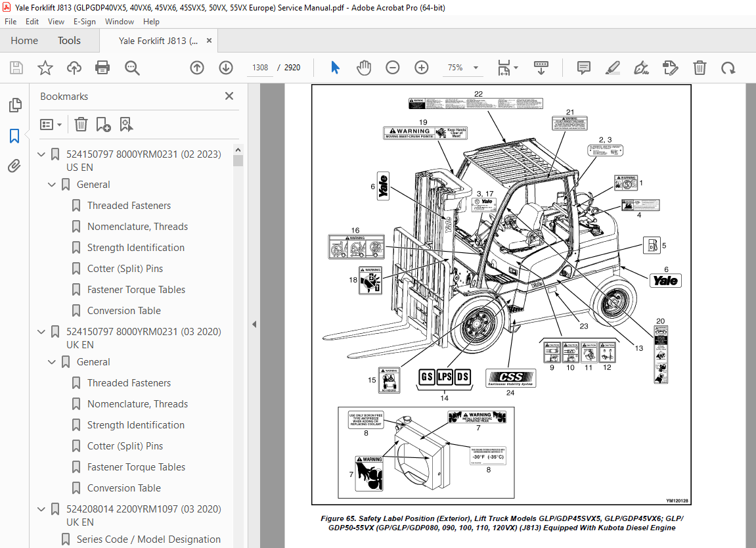Print the document using printer icon
Screen dimensions: 756x548
(102, 68)
